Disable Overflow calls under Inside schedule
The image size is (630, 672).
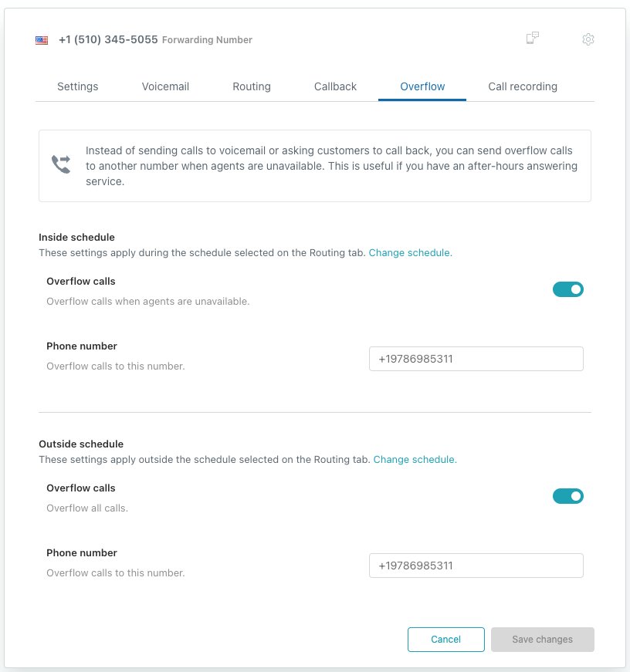click(x=568, y=289)
